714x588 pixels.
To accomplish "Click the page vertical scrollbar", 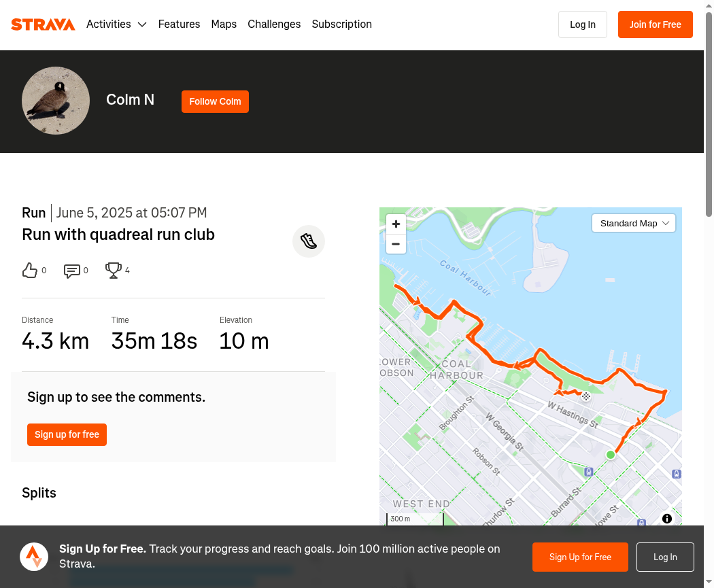I will coord(709,116).
